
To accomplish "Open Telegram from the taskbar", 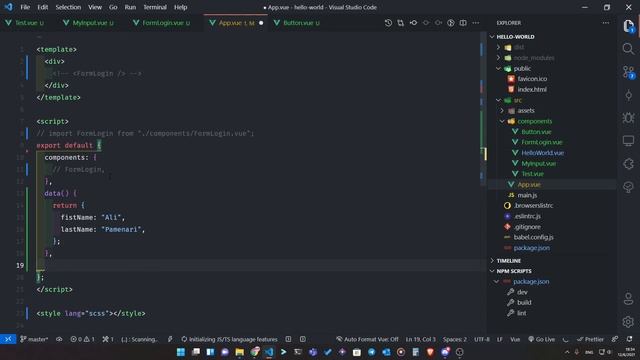I will pyautogui.click(x=371, y=352).
